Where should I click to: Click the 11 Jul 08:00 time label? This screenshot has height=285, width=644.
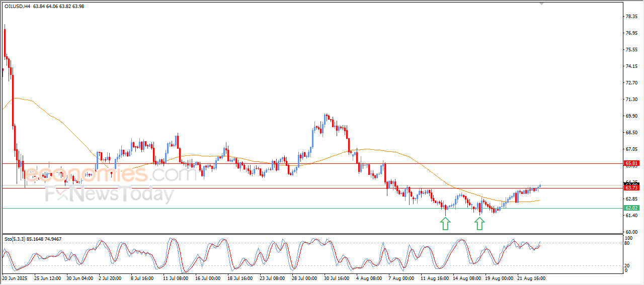[x=176, y=278]
